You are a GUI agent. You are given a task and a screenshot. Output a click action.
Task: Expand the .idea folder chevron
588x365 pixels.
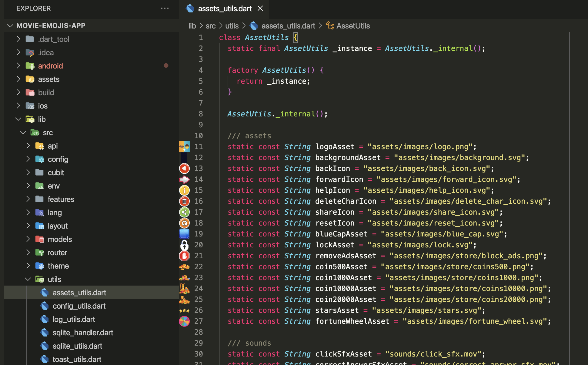(18, 52)
